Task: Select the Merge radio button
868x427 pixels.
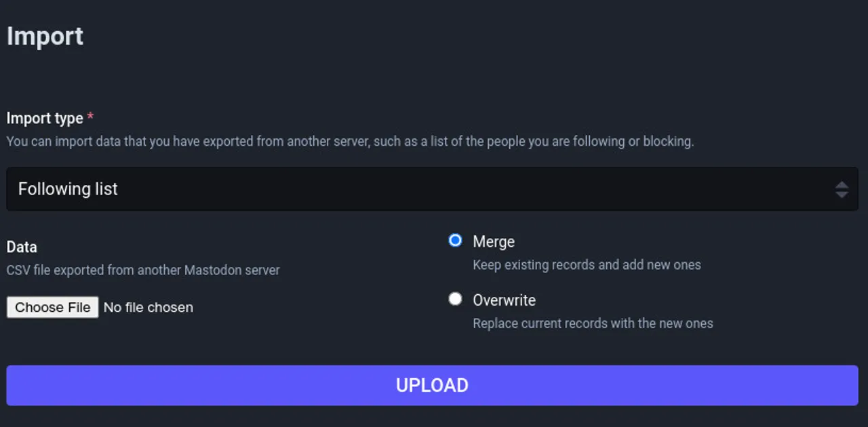Action: click(456, 241)
